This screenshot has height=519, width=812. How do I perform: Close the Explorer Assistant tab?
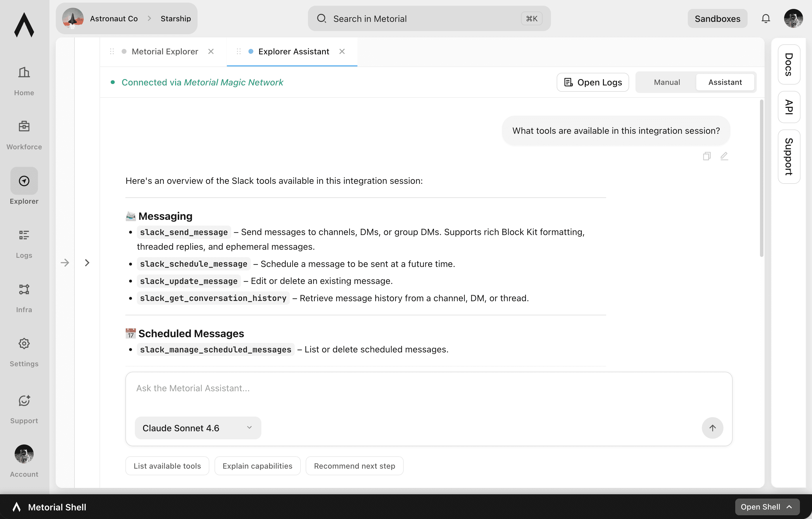click(x=342, y=51)
